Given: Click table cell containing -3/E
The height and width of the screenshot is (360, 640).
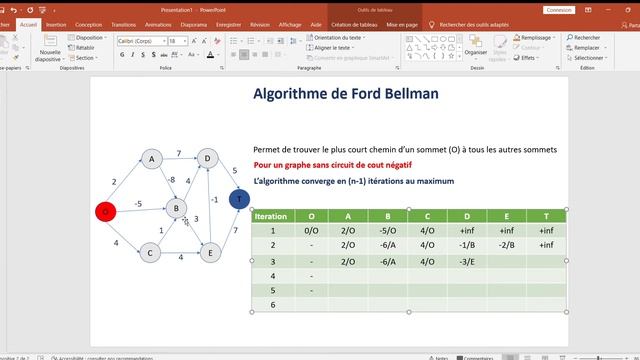Looking at the screenshot, I should (467, 262).
